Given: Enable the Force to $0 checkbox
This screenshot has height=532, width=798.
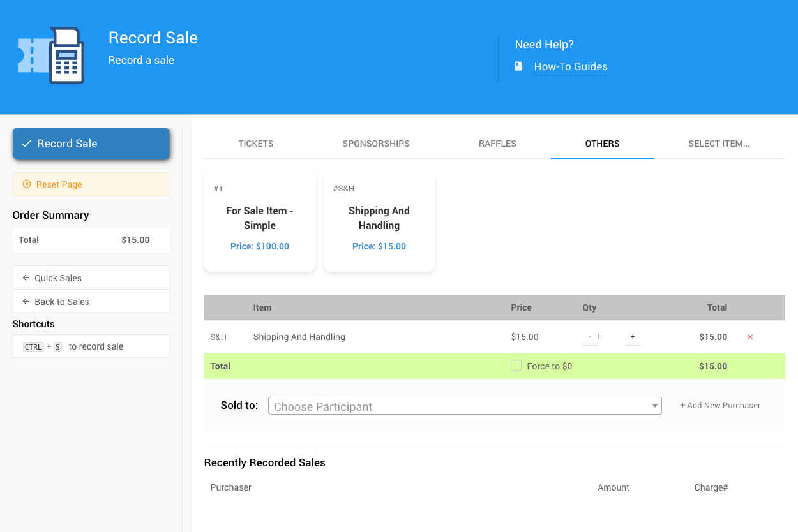Looking at the screenshot, I should (x=516, y=366).
